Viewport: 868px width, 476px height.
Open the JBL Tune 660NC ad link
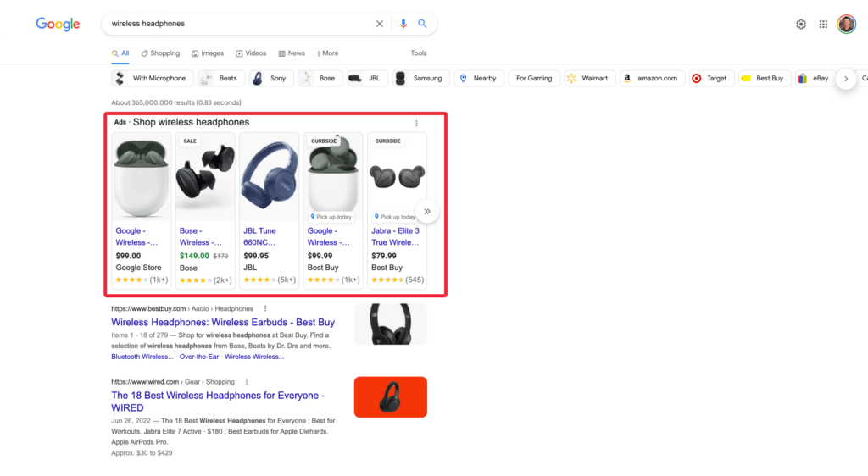click(259, 236)
